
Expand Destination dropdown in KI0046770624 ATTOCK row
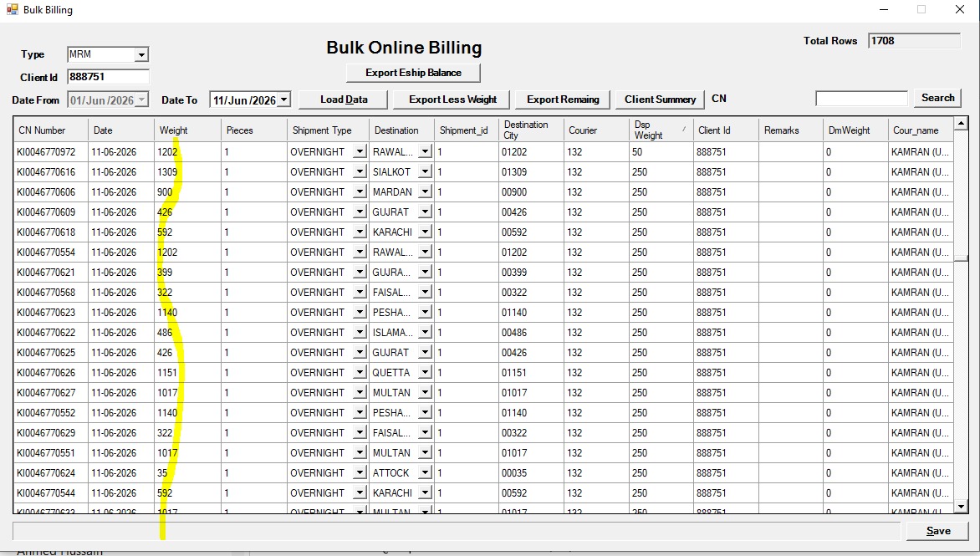425,473
